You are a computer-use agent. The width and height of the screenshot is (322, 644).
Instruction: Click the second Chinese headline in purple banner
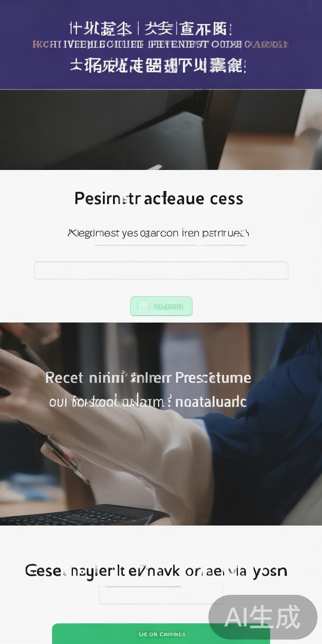pos(157,65)
